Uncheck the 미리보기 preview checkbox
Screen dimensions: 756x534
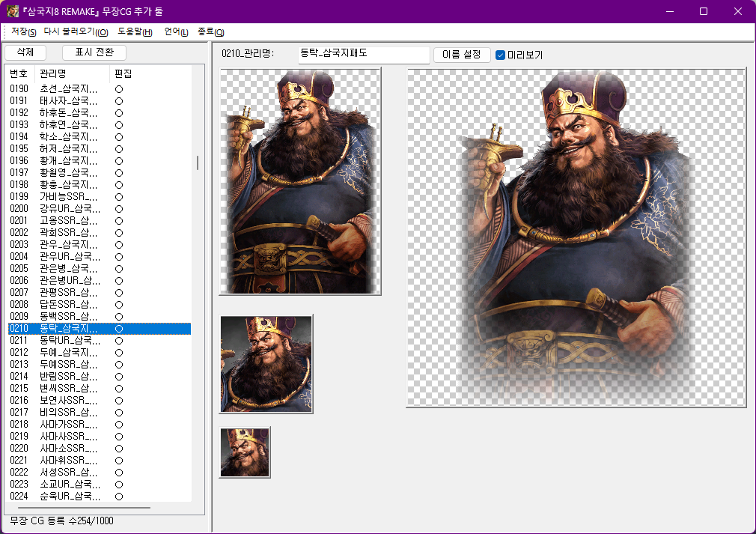coord(501,55)
